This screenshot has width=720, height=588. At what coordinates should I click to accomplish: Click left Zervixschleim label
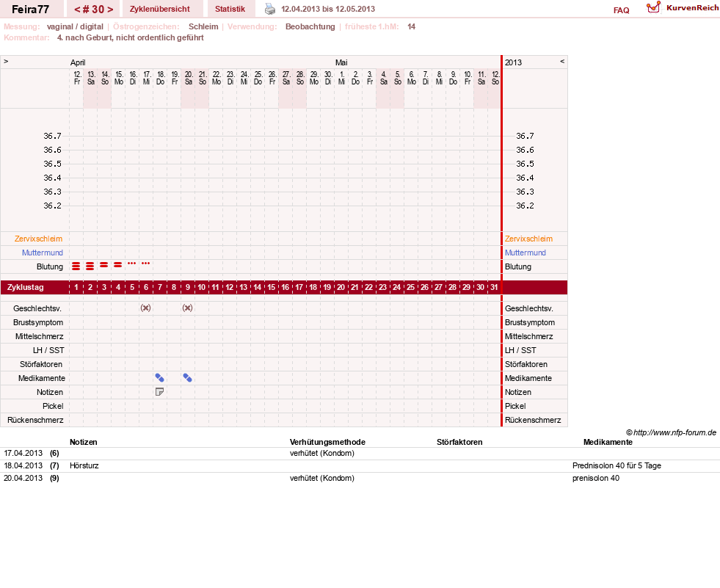point(39,239)
